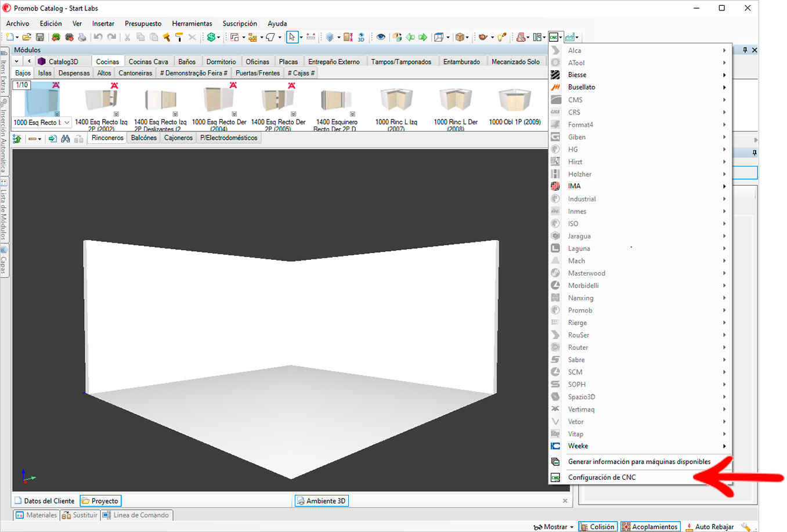Switch to the Ambiente 3D view tab
This screenshot has height=532, width=787.
[x=322, y=501]
